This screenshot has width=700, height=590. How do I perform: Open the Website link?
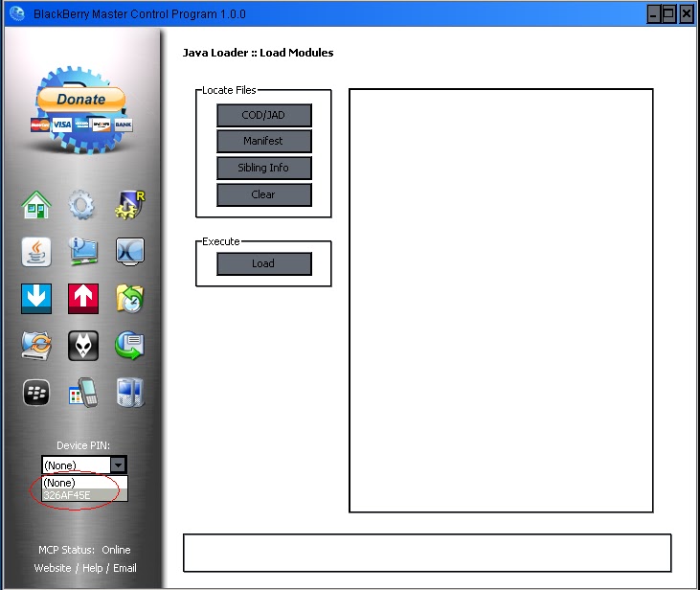click(x=53, y=568)
